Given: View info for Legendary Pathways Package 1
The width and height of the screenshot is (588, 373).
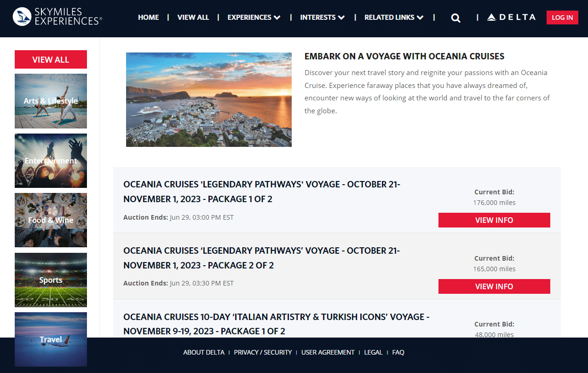Looking at the screenshot, I should (x=494, y=220).
